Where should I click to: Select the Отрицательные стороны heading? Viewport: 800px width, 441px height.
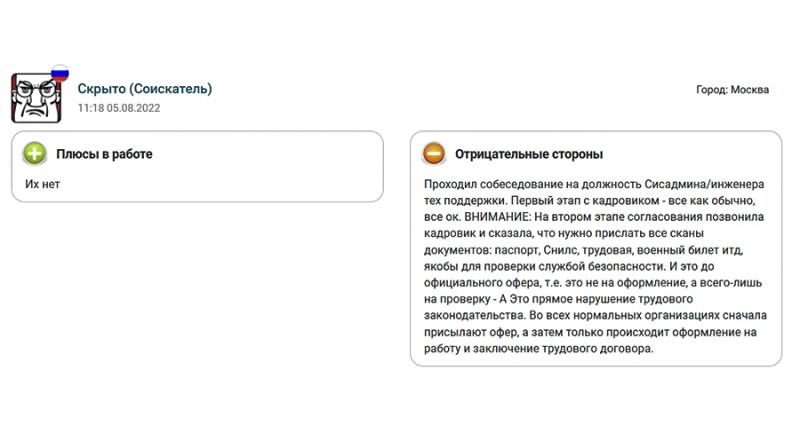pos(529,154)
